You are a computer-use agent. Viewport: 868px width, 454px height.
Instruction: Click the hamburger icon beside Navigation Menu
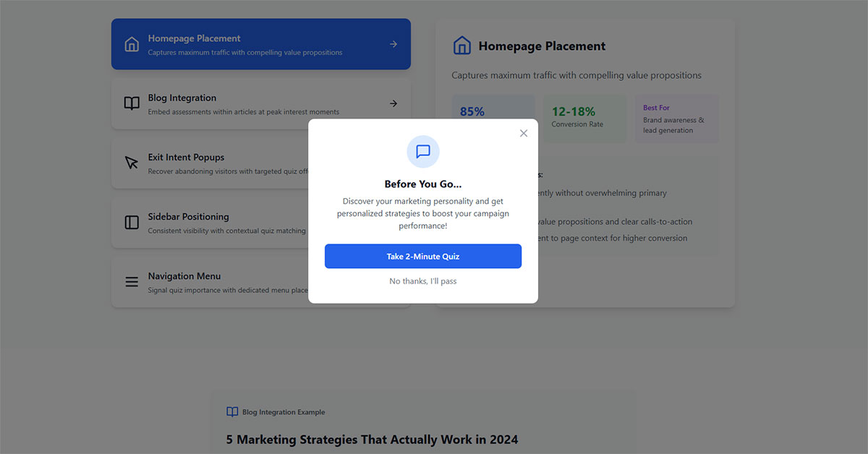tap(132, 282)
